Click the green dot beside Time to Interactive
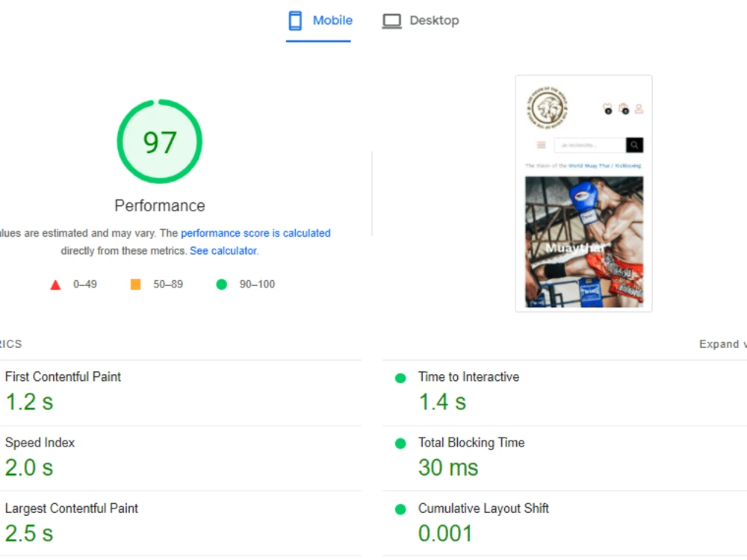This screenshot has width=747, height=560. coord(400,378)
